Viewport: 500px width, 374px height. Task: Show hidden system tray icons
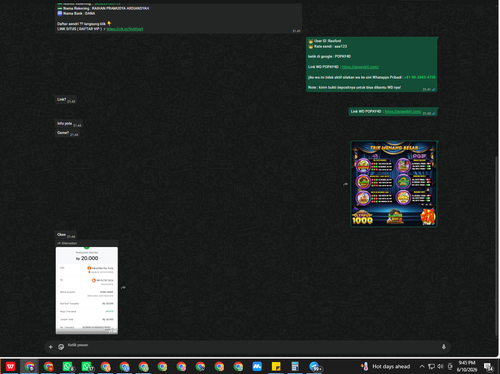click(422, 367)
